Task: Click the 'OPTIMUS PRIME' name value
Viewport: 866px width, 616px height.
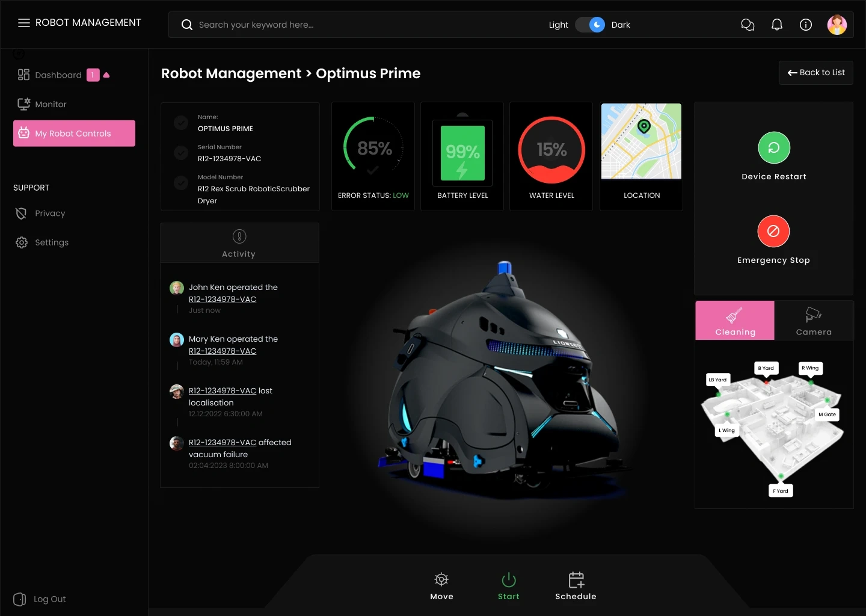Action: click(226, 129)
